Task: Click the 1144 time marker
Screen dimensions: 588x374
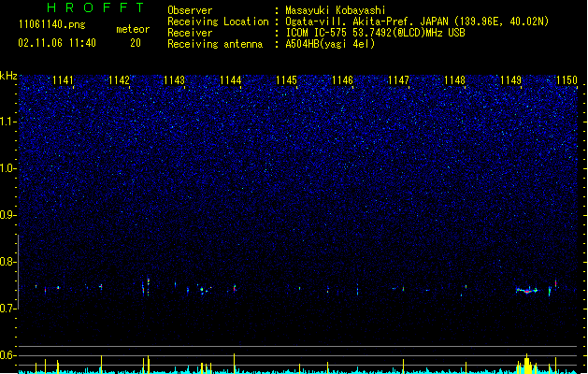Action: point(231,80)
